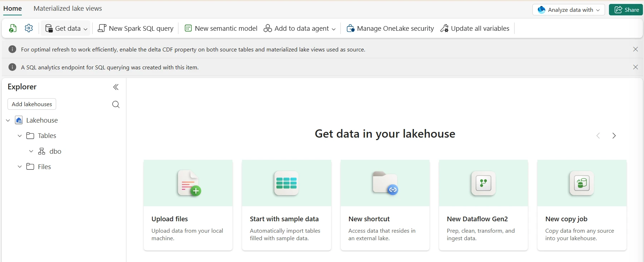
Task: Click the Upload files card icon
Action: coord(189,183)
